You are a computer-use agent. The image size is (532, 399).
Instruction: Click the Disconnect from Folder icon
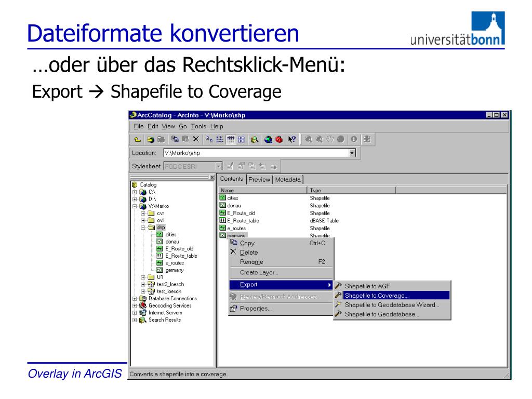161,139
